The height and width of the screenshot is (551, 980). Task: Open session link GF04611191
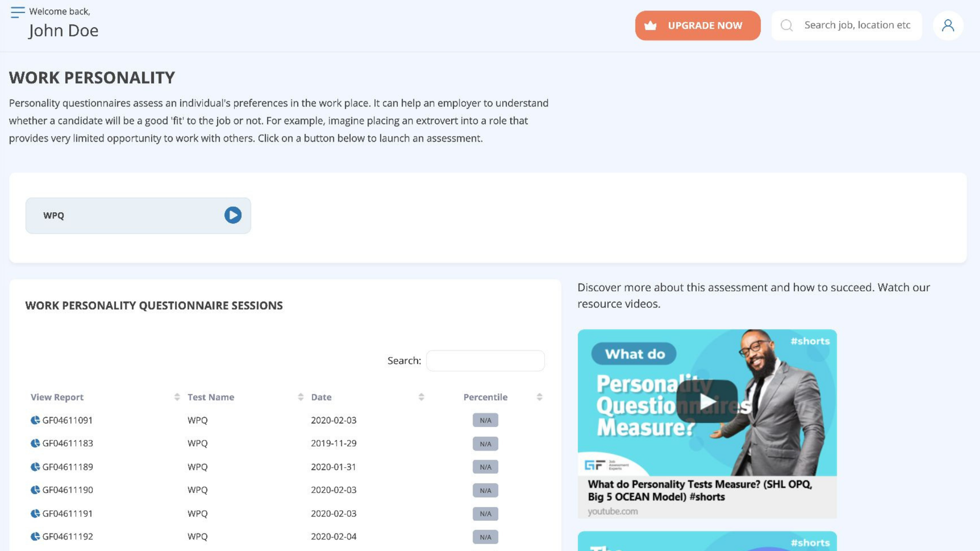(x=67, y=514)
